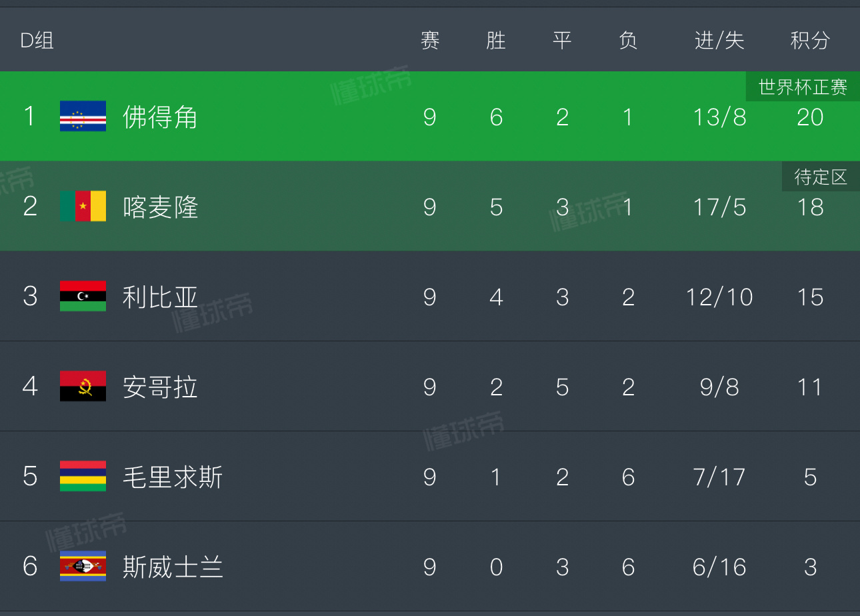Click the 世界杯正赛 qualification badge
Screen dimensions: 860x616
(803, 87)
